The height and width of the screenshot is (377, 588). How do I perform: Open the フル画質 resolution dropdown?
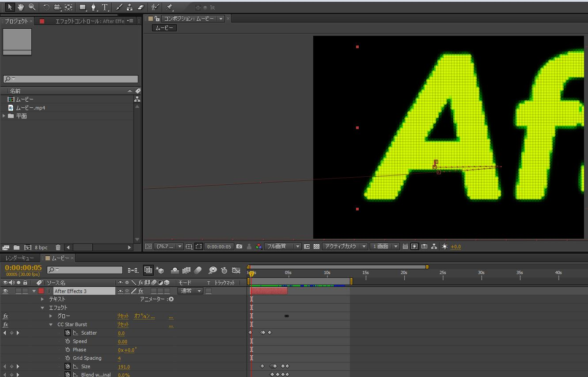283,247
